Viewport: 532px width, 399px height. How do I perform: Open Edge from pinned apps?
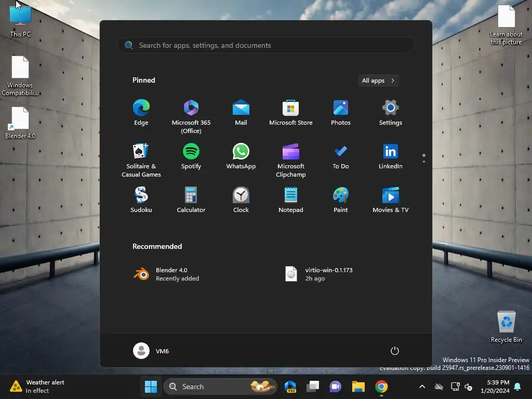pyautogui.click(x=141, y=113)
